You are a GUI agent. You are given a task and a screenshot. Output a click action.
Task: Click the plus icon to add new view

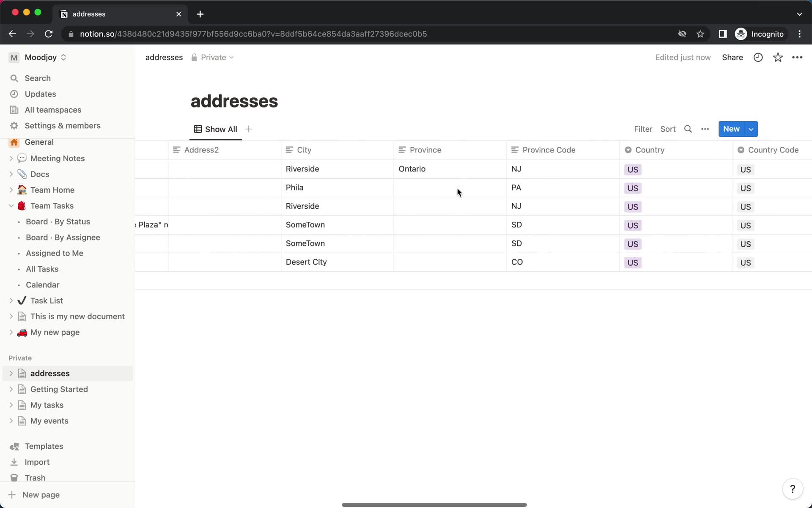(248, 129)
